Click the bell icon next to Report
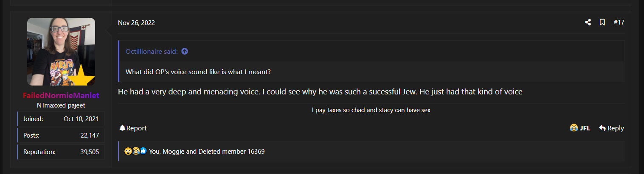The height and width of the screenshot is (174, 644). 122,128
